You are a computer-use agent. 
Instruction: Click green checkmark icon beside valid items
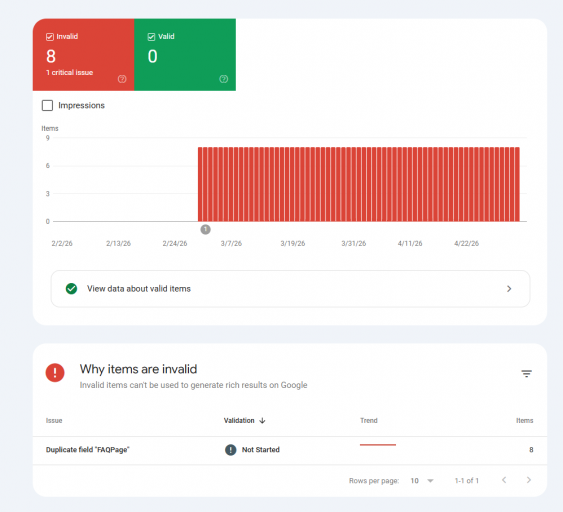click(71, 289)
